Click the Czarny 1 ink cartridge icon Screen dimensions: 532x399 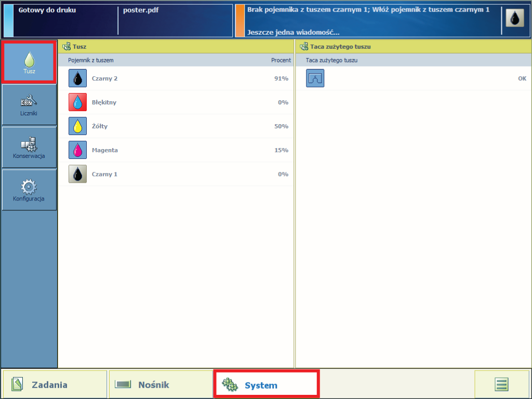coord(78,174)
